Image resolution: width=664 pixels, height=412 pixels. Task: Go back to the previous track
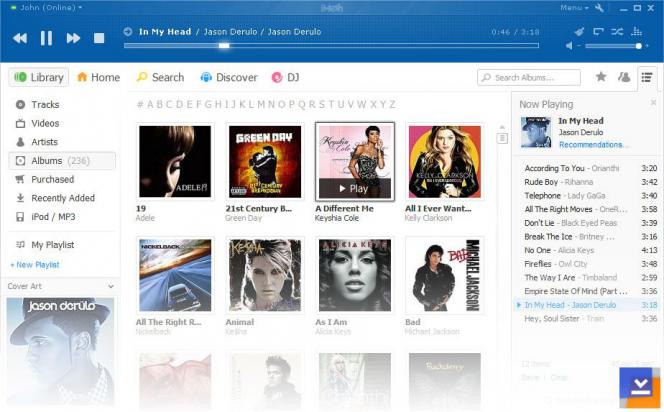coord(20,38)
